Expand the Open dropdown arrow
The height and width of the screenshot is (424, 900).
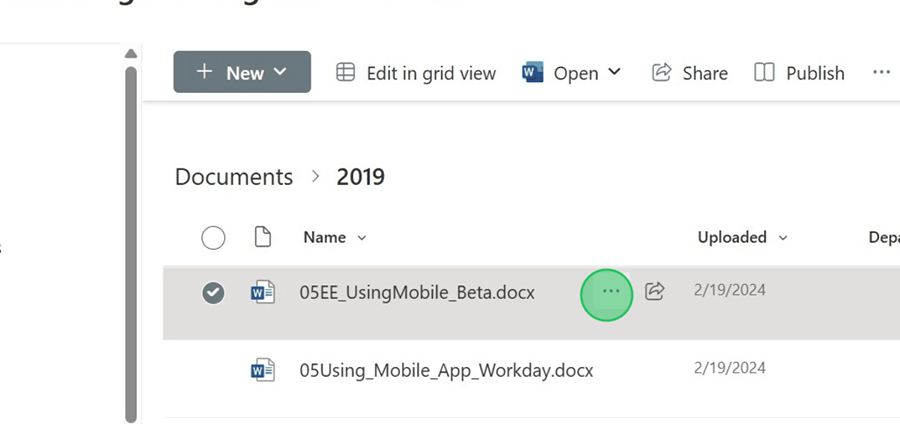coord(614,72)
